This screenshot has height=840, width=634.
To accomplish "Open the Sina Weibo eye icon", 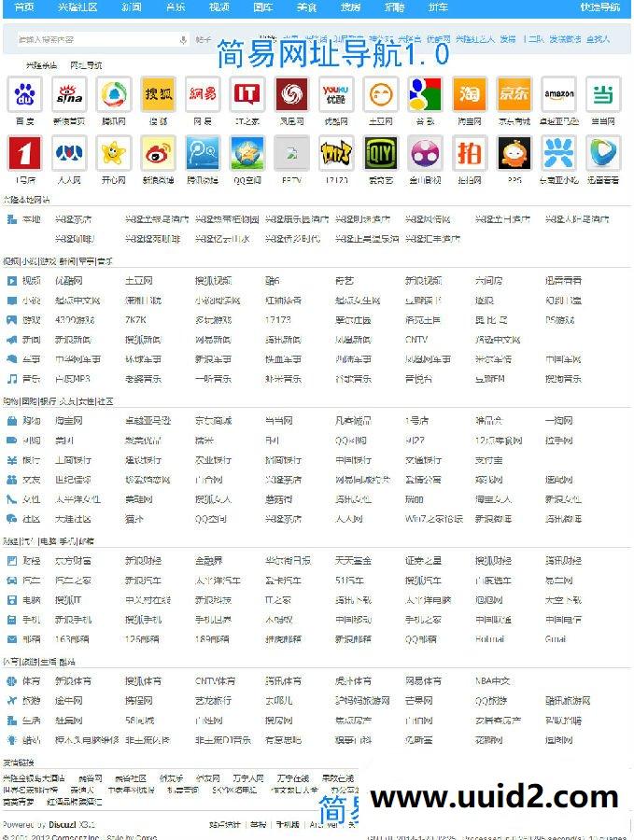I will (158, 153).
